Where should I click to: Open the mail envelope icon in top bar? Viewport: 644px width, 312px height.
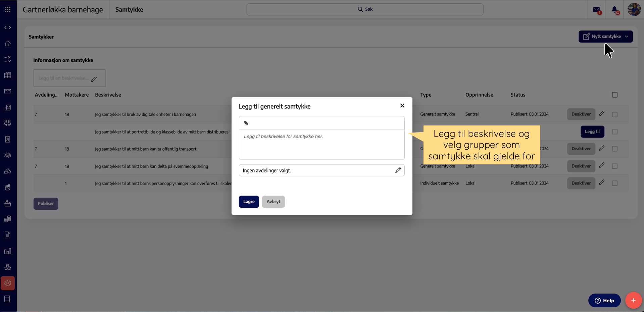pos(596,10)
